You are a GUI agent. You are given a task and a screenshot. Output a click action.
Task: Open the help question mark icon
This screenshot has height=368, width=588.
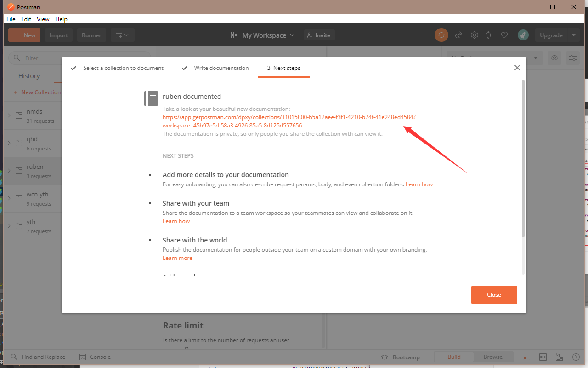pos(576,357)
